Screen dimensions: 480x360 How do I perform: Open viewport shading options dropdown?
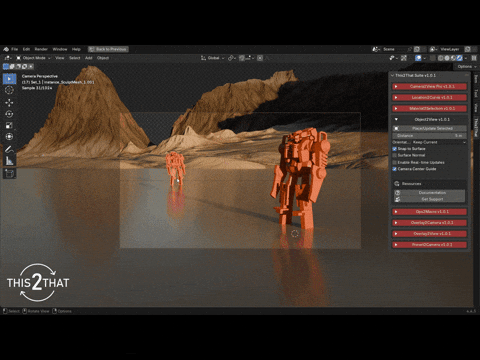466,58
